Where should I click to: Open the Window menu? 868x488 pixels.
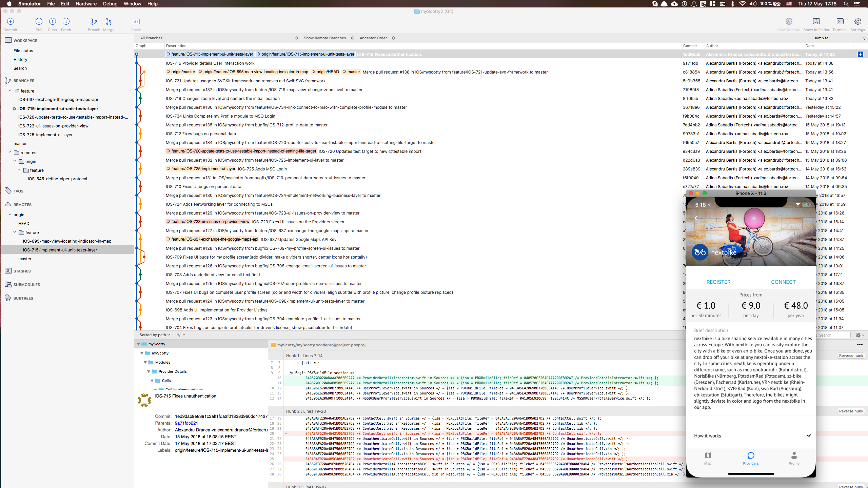pos(132,4)
